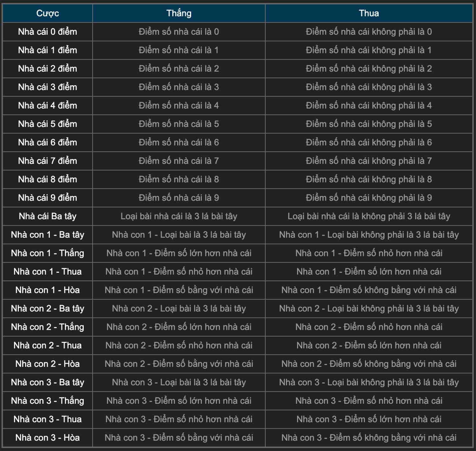Click Nhà con 2 - Thua bet label
The image size is (476, 451).
(48, 345)
